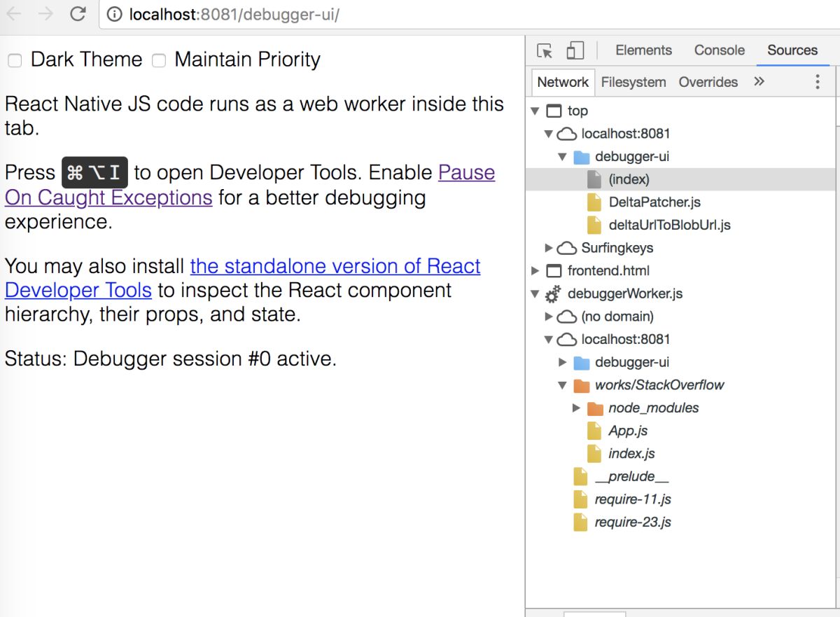This screenshot has height=617, width=840.
Task: Tick the Maintain Priority checkbox
Action: [159, 61]
